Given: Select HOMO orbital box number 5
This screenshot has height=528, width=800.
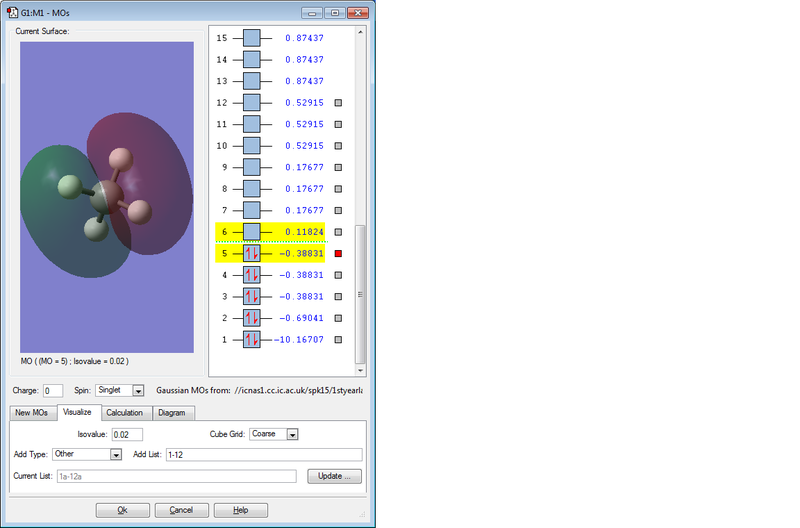Looking at the screenshot, I should 252,254.
